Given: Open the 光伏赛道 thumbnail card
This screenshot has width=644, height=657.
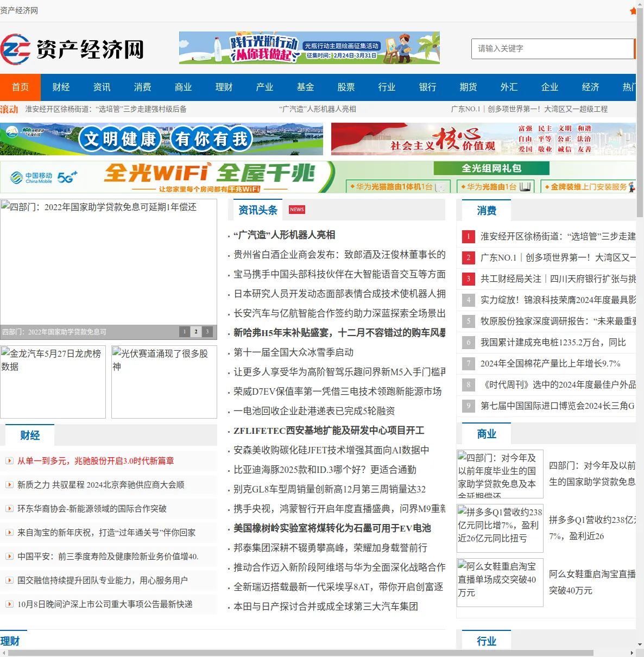Looking at the screenshot, I should [164, 382].
